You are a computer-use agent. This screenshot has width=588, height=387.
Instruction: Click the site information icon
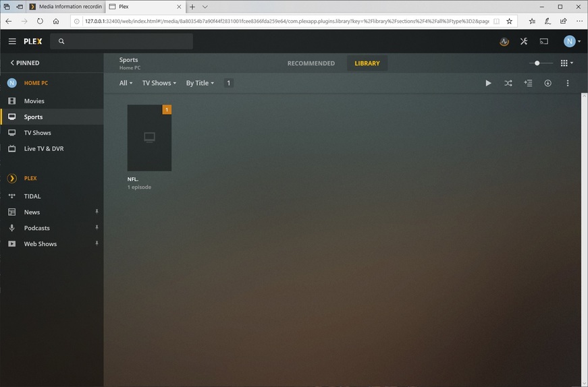coord(76,22)
